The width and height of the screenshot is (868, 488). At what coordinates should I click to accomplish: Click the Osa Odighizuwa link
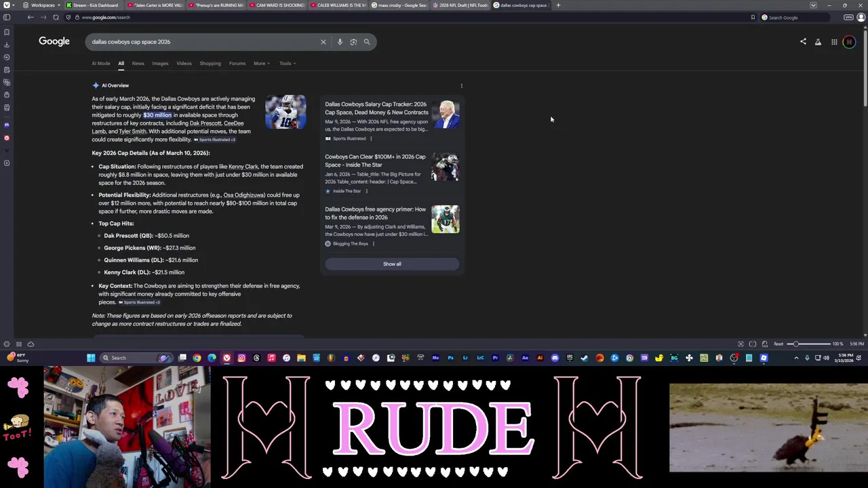tap(244, 195)
